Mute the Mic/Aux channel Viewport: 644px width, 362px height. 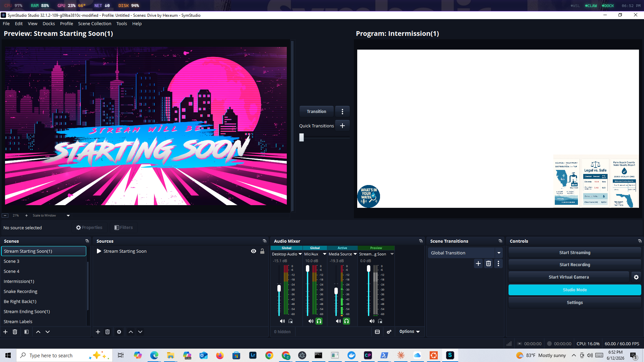(x=311, y=321)
